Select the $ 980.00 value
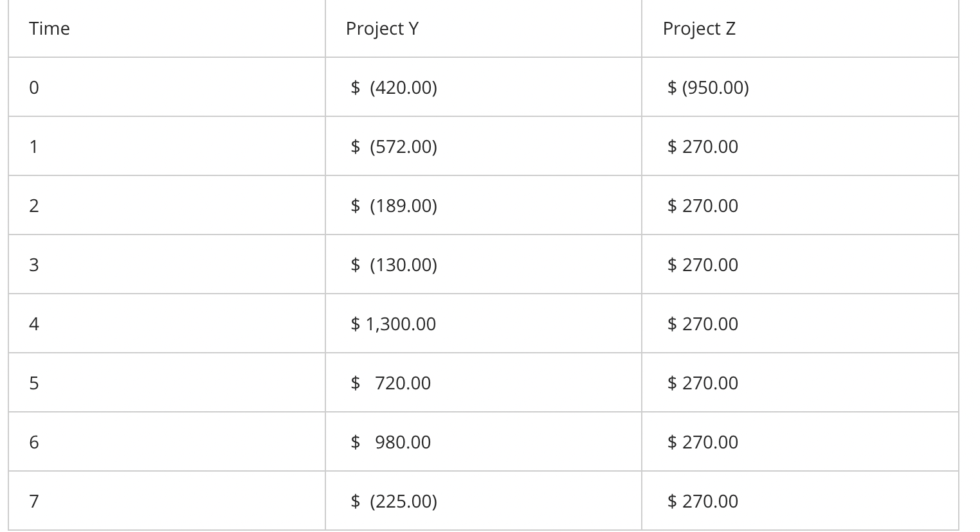The width and height of the screenshot is (980, 532). pyautogui.click(x=390, y=442)
